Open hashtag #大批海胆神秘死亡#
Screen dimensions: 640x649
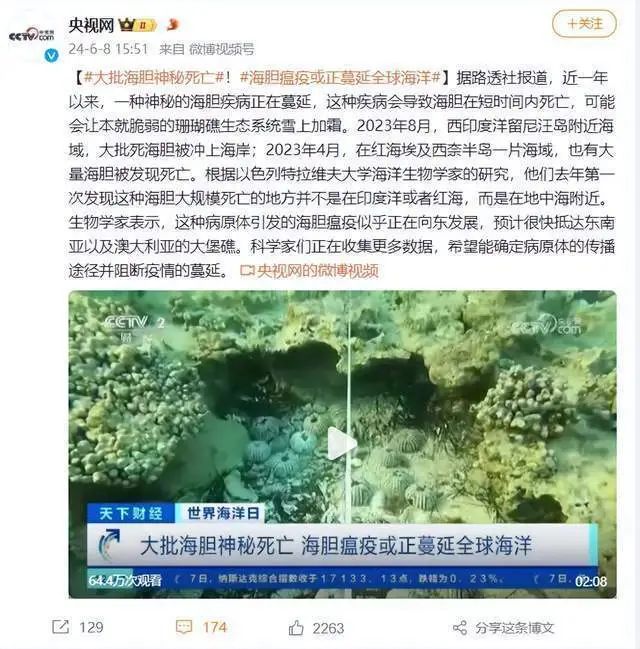point(154,78)
